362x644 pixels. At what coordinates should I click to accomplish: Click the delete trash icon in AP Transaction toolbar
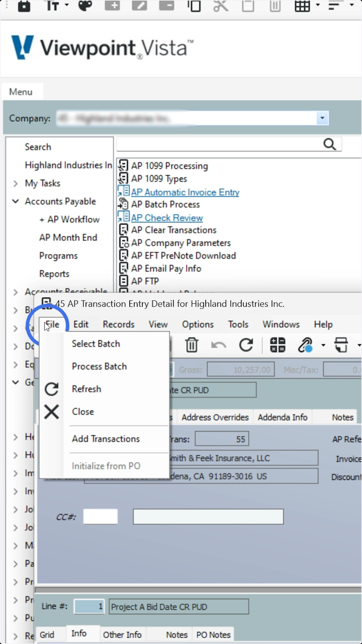click(x=192, y=345)
